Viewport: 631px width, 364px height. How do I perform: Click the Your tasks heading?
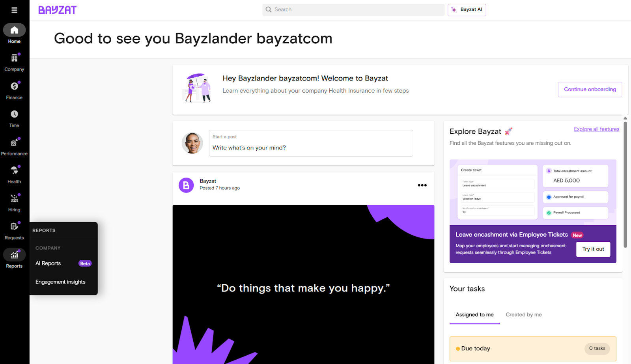coord(467,289)
